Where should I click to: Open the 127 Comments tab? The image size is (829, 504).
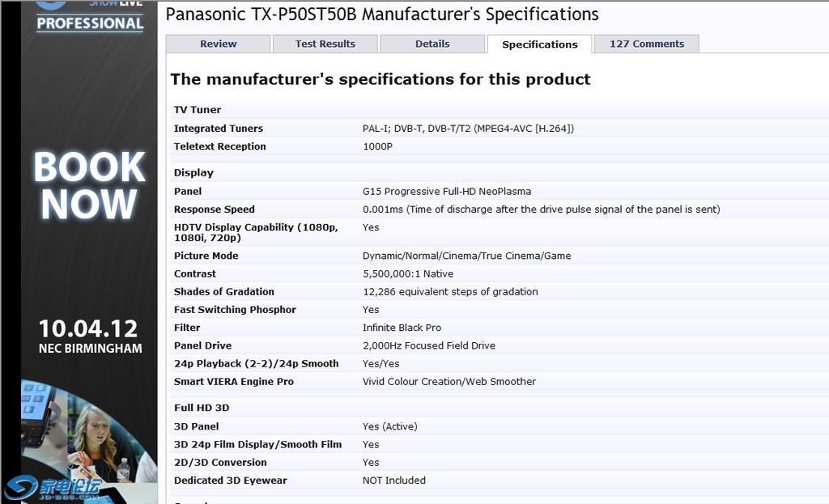tap(646, 44)
